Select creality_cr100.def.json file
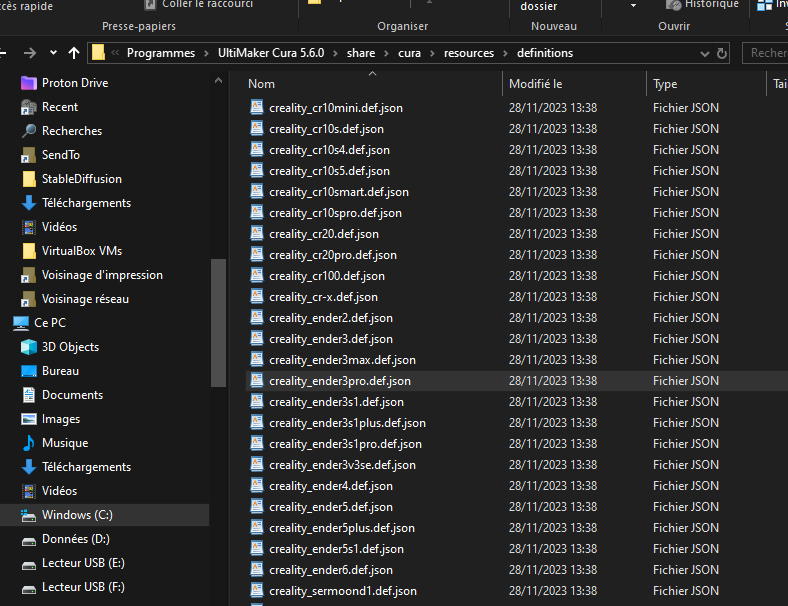 [x=327, y=276]
